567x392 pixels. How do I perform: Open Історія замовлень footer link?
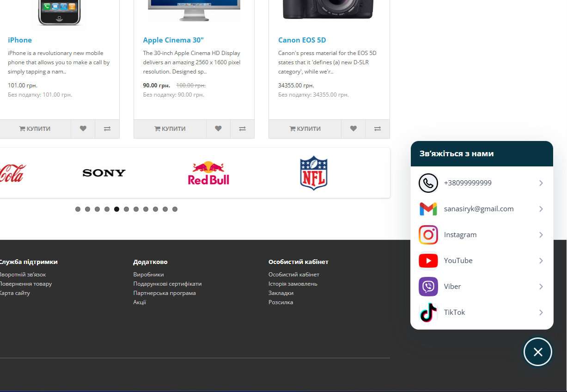[293, 284]
